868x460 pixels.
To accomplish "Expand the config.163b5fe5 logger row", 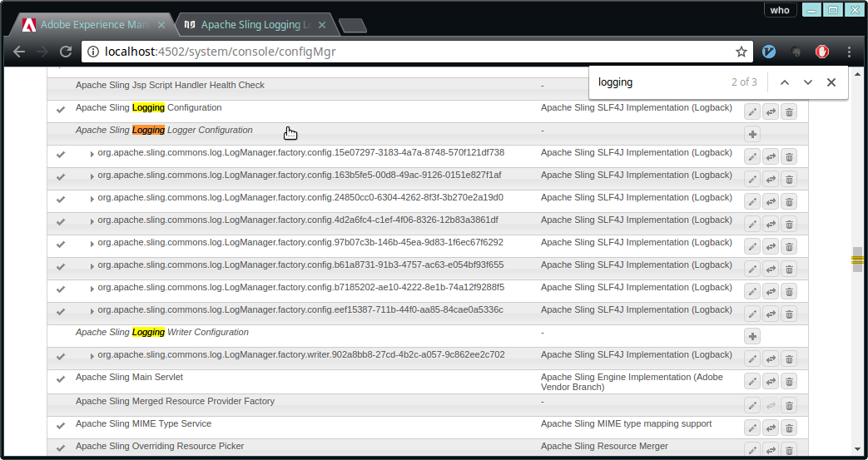I will (92, 176).
